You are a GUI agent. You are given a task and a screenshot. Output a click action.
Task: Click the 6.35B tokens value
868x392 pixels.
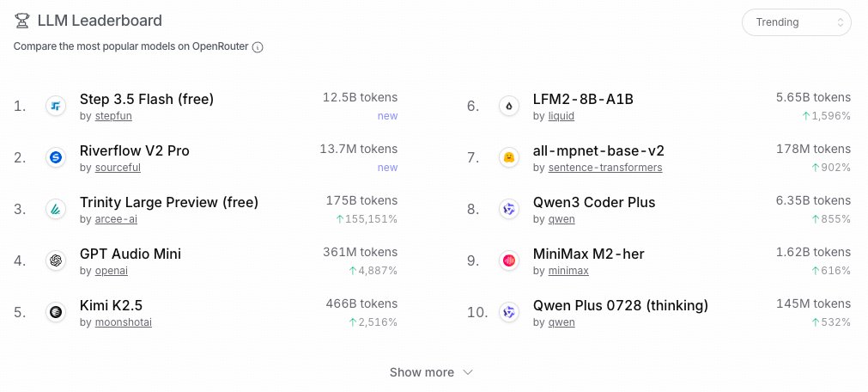[813, 200]
